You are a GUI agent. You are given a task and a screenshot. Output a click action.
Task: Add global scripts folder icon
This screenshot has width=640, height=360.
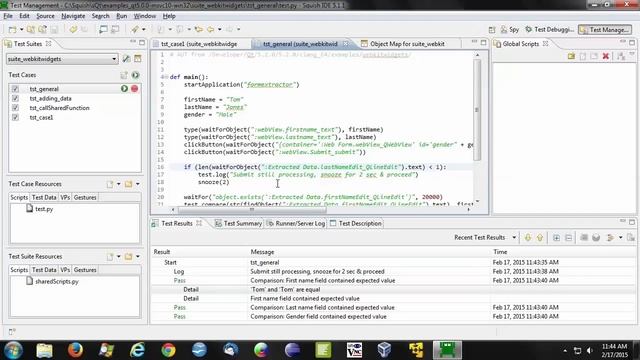[x=571, y=56]
